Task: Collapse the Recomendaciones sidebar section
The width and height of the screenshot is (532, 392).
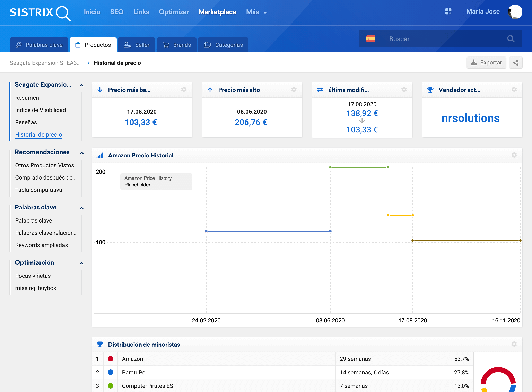Action: tap(82, 153)
